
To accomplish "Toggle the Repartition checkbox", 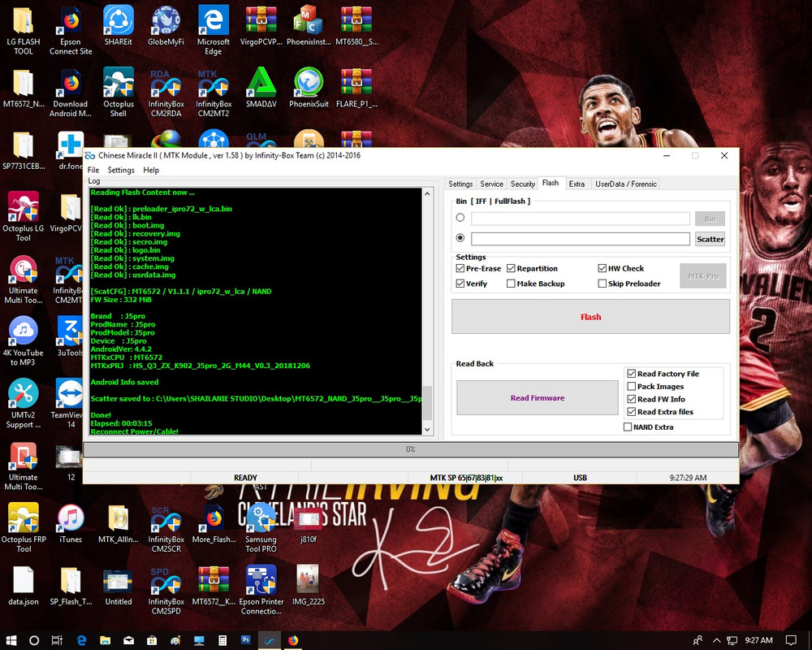I will point(511,268).
